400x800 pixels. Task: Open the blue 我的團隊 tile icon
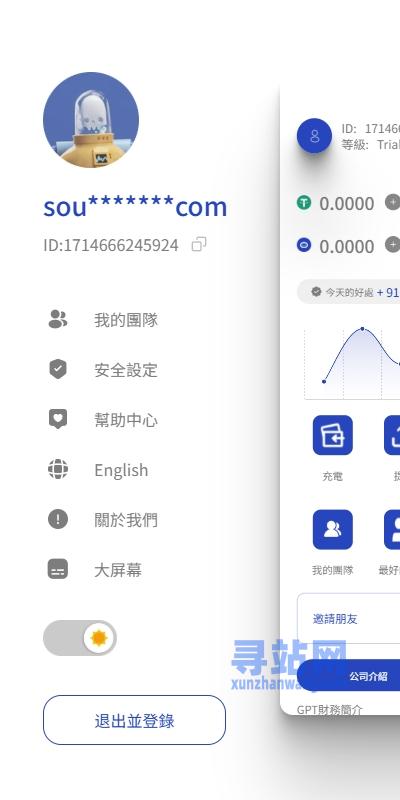333,529
